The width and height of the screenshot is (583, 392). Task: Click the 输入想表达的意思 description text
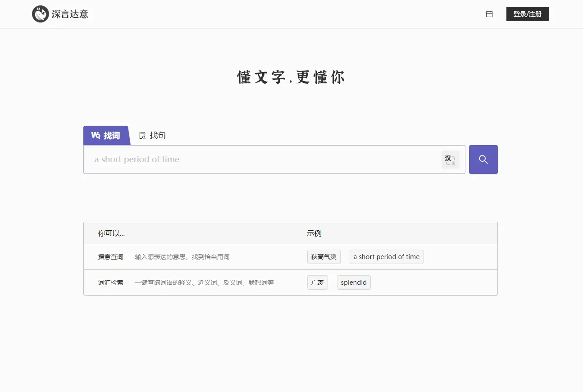(182, 257)
